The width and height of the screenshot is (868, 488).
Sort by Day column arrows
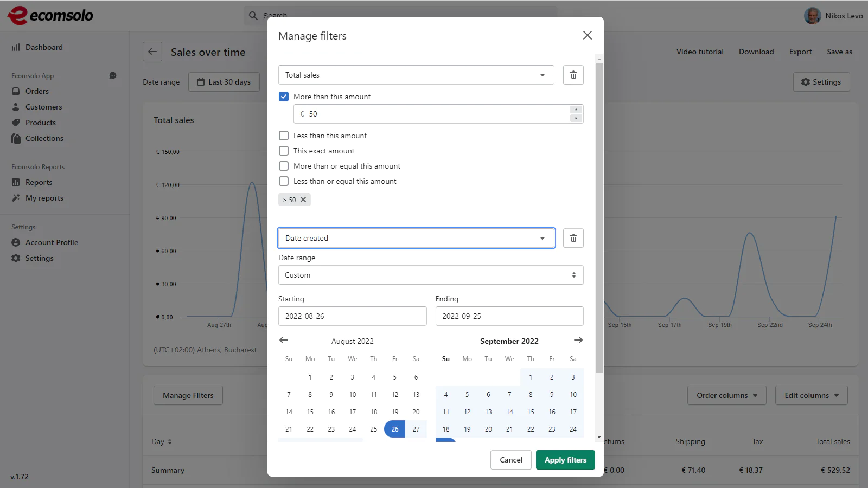pos(170,442)
